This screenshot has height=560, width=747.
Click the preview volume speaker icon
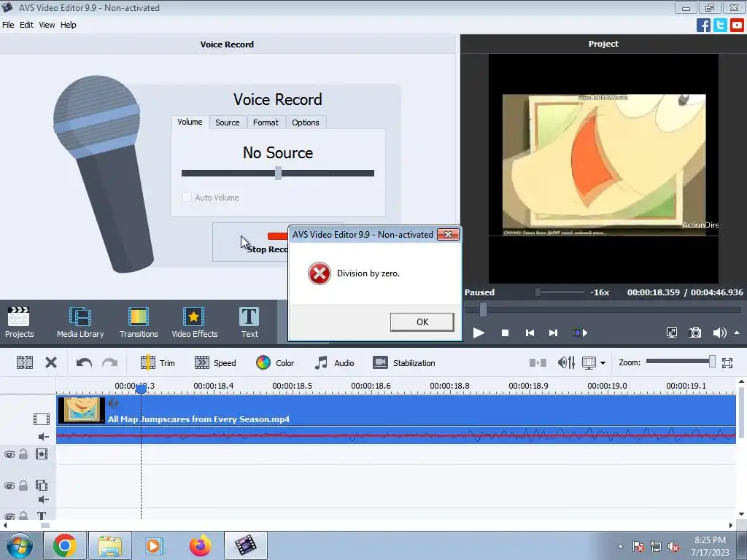point(719,332)
